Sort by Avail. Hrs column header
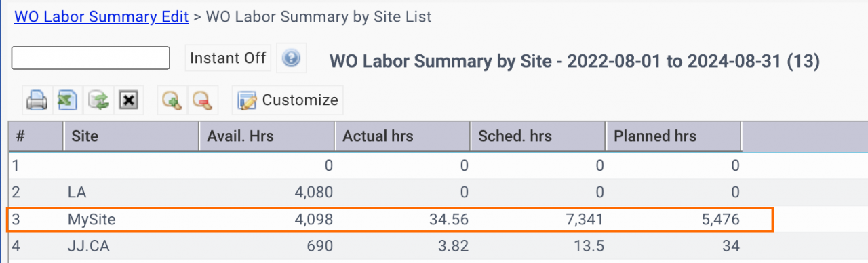 point(267,136)
